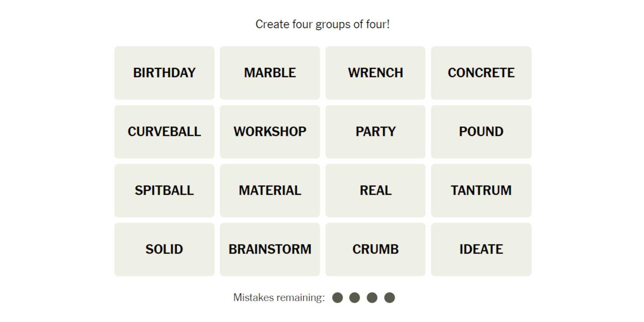Tap the IDEATE tile

click(x=481, y=249)
